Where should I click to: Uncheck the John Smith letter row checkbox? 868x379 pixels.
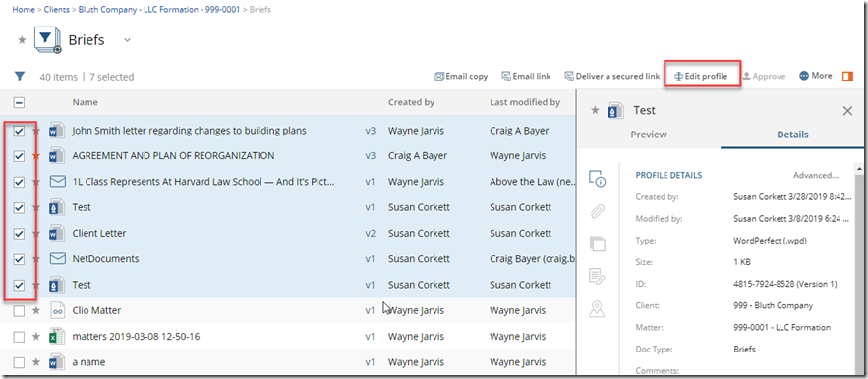[19, 132]
